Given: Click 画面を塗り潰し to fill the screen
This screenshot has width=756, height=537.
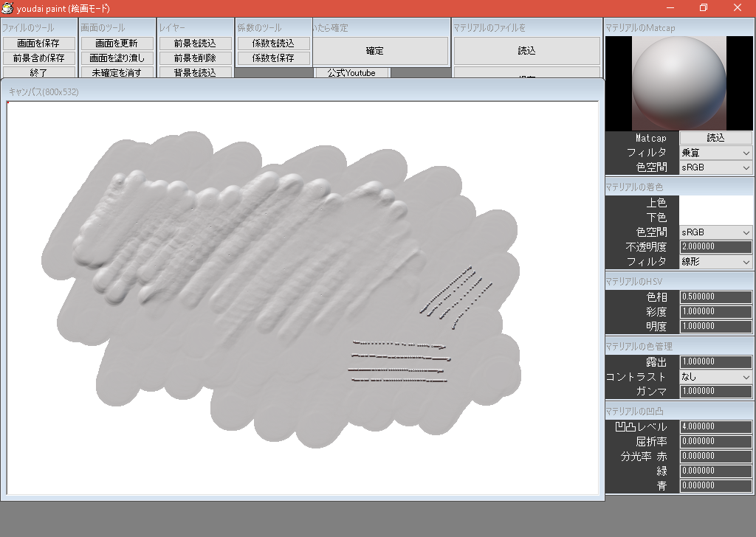Looking at the screenshot, I should click(117, 58).
